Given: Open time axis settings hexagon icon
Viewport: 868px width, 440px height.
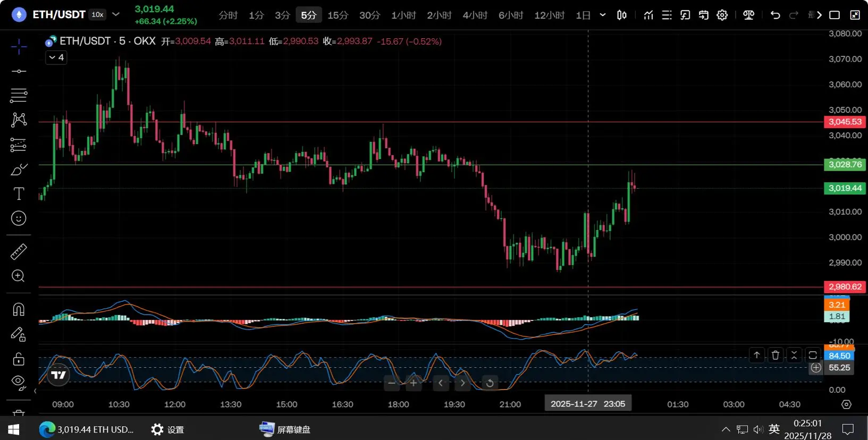Looking at the screenshot, I should (847, 404).
